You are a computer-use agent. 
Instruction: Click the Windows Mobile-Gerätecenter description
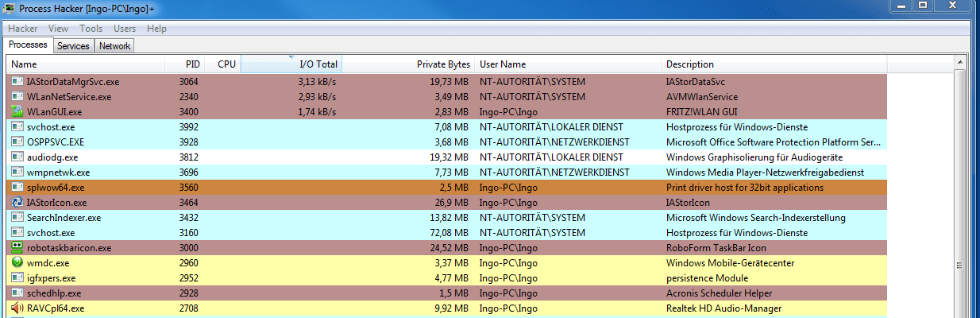point(730,262)
